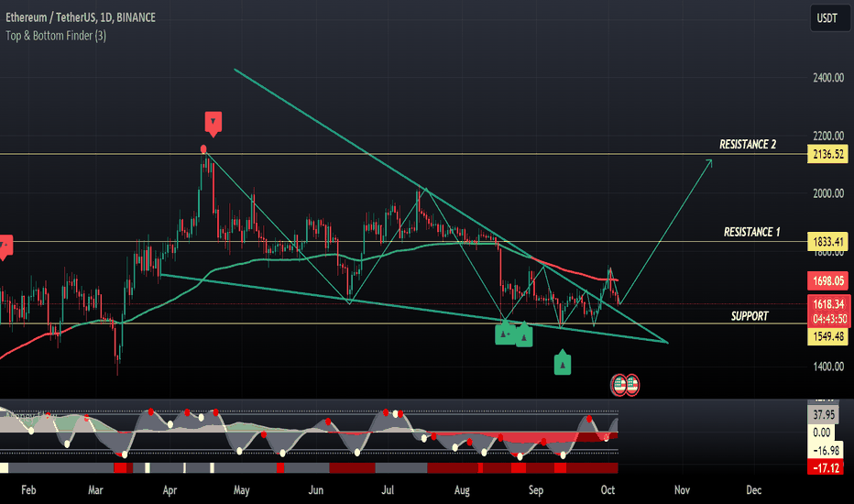Click the red 1698.05 moving average price tag
The height and width of the screenshot is (504, 854).
pyautogui.click(x=828, y=281)
